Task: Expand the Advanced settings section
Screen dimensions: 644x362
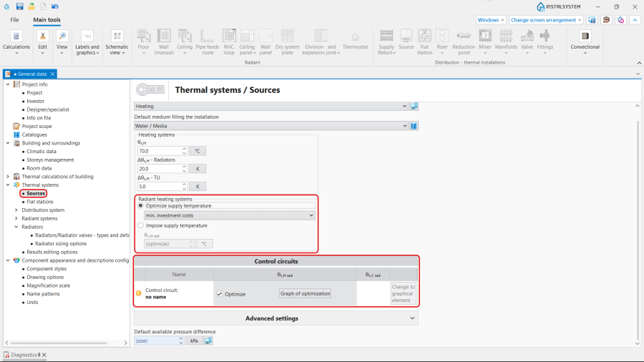Action: point(275,318)
